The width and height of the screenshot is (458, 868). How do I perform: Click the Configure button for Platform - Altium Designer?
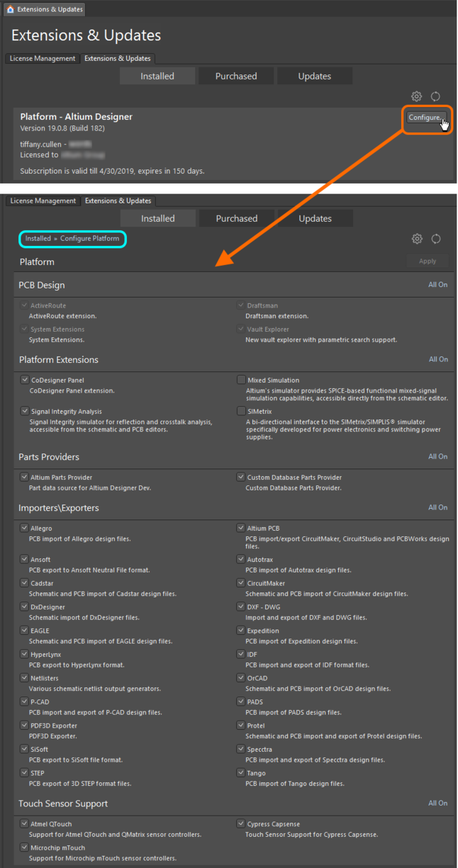pos(425,118)
